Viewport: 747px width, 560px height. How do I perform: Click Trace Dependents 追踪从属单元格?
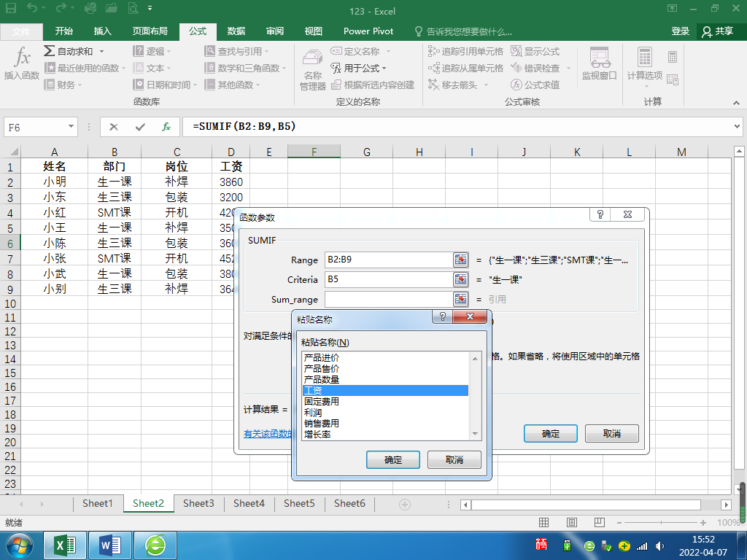click(465, 68)
